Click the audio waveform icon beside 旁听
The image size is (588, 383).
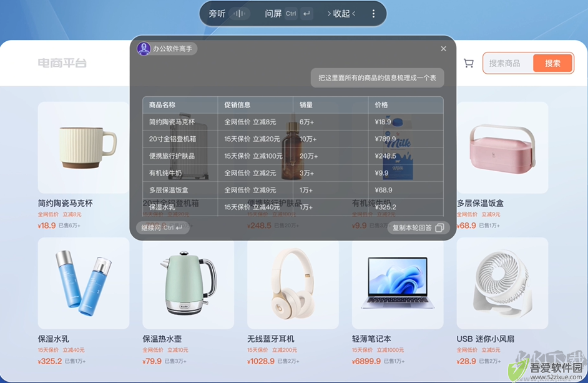coord(239,14)
